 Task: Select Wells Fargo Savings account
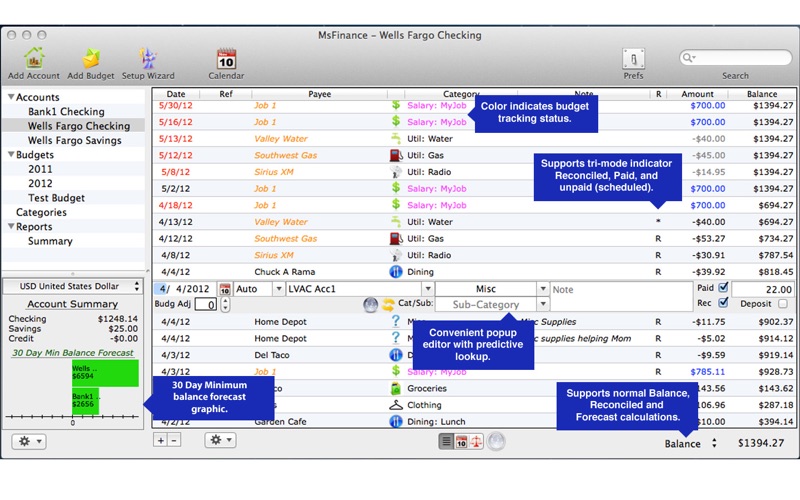tap(74, 140)
